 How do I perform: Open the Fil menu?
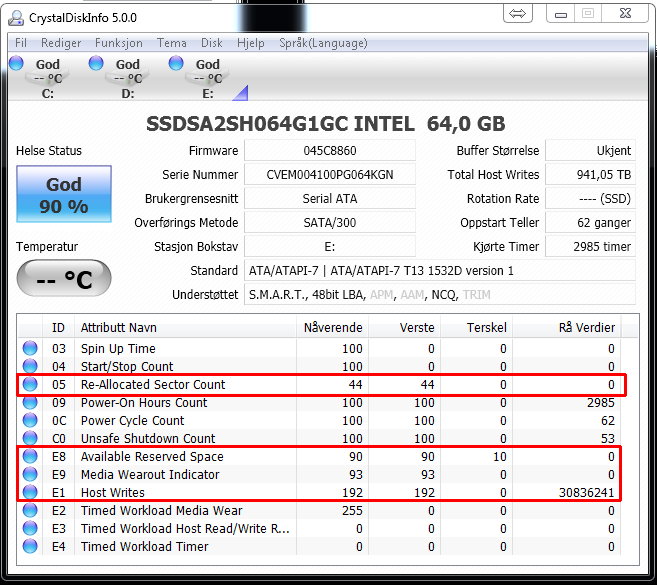[x=21, y=43]
